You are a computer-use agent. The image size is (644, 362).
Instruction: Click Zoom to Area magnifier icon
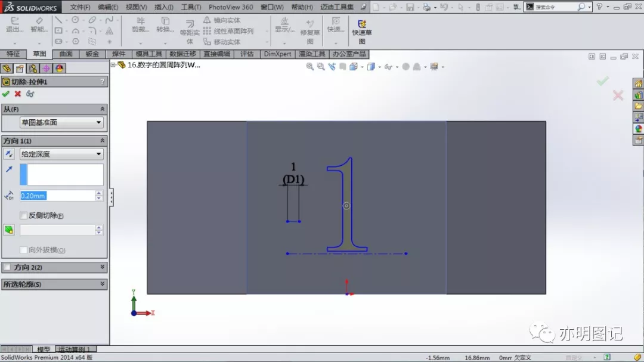pyautogui.click(x=321, y=67)
